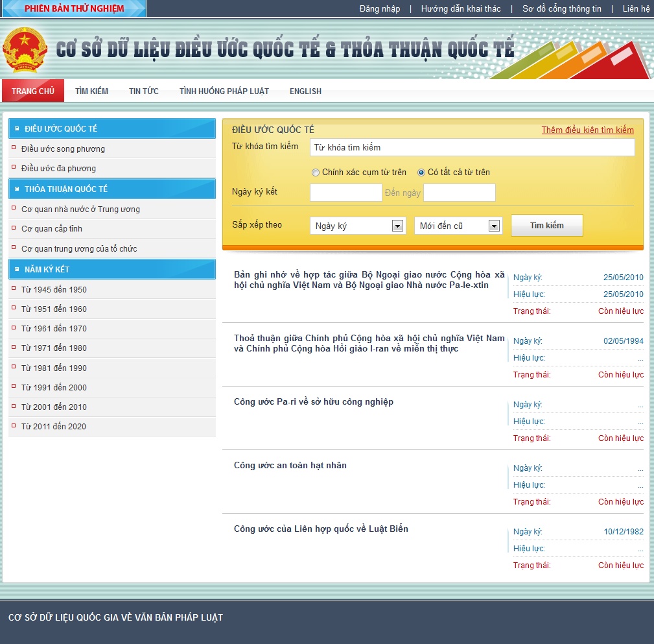Open the 'Ngày ký' sort field dropdown
The width and height of the screenshot is (654, 644).
pyautogui.click(x=358, y=226)
